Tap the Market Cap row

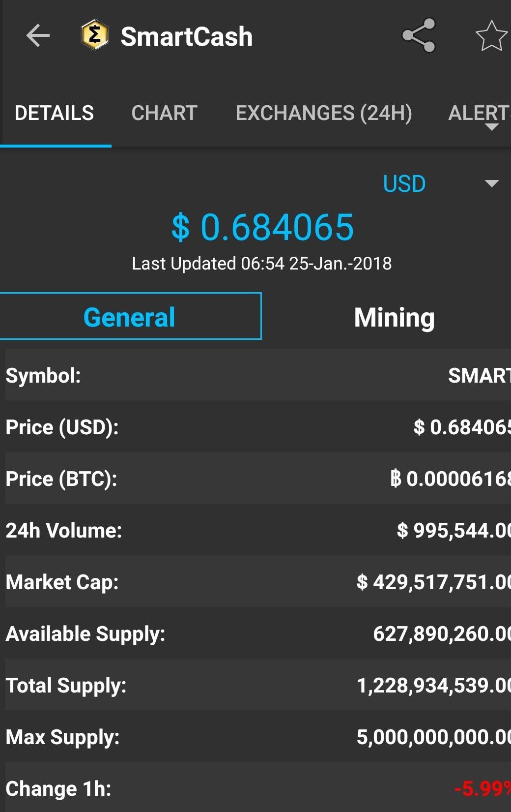[x=258, y=582]
